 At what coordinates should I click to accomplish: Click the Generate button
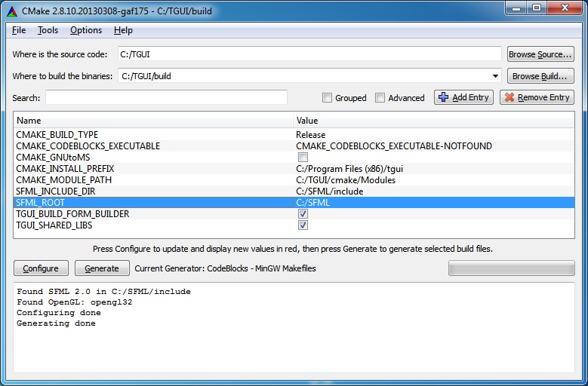click(x=102, y=268)
